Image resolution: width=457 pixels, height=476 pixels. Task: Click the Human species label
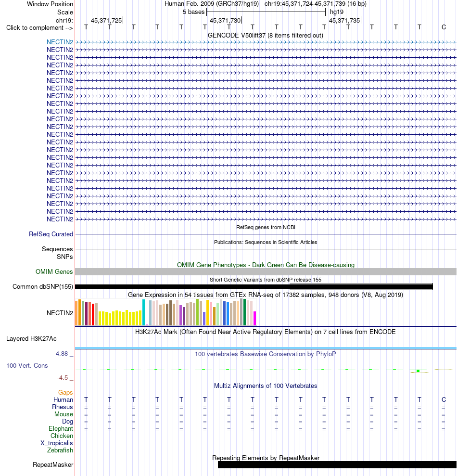63,399
